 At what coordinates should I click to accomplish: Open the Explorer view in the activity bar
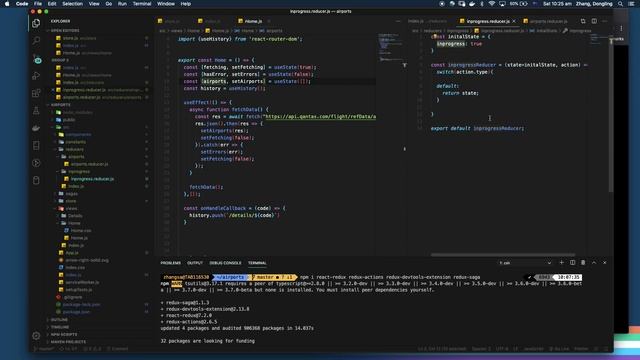tap(36, 23)
